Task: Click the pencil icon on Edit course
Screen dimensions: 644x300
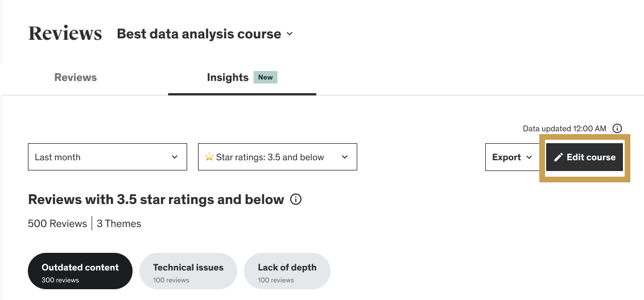Action: (558, 157)
